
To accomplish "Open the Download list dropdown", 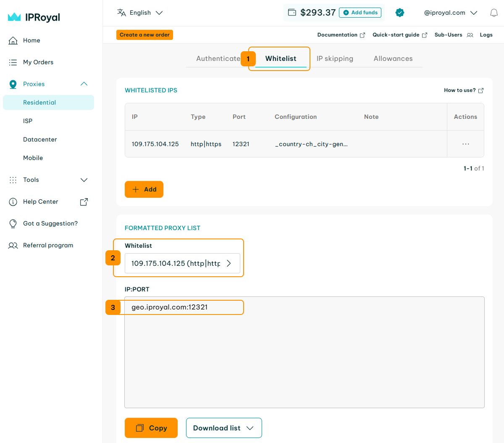I will coord(224,428).
